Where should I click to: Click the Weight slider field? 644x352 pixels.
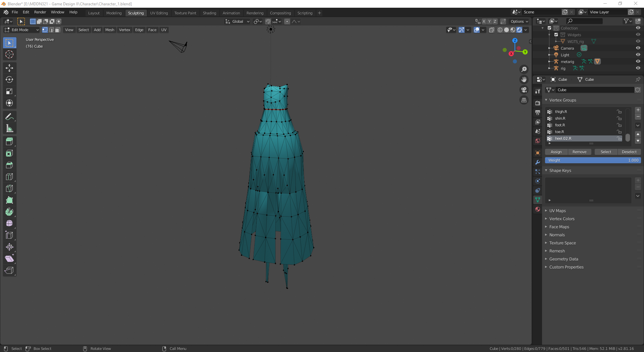[593, 161]
